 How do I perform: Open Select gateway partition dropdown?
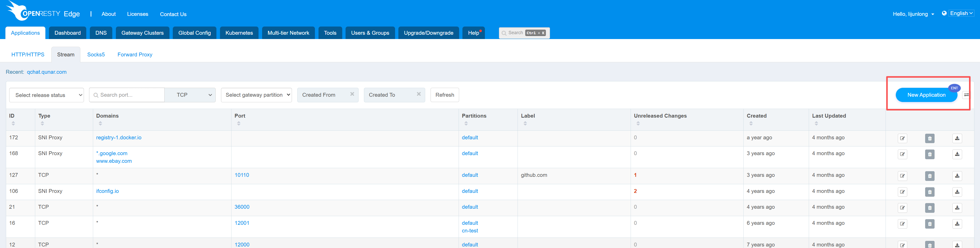coord(256,95)
